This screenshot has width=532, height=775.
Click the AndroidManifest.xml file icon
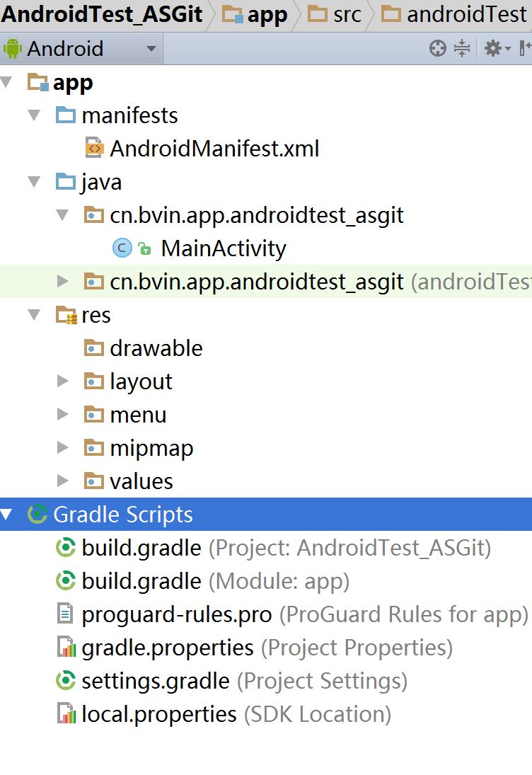click(x=93, y=149)
